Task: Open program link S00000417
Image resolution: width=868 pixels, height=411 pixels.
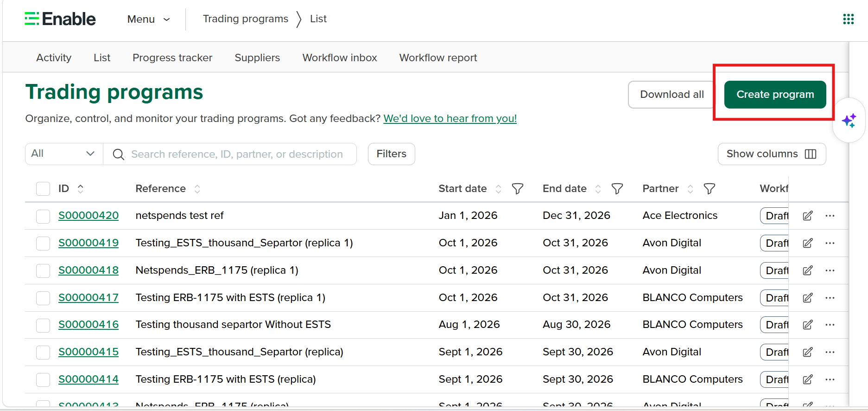Action: coord(89,298)
